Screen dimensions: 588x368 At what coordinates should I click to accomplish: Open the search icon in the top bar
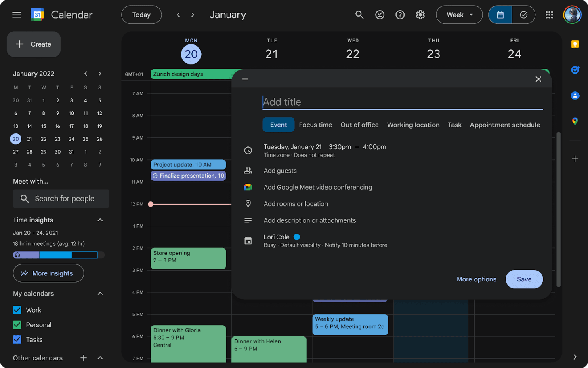359,15
